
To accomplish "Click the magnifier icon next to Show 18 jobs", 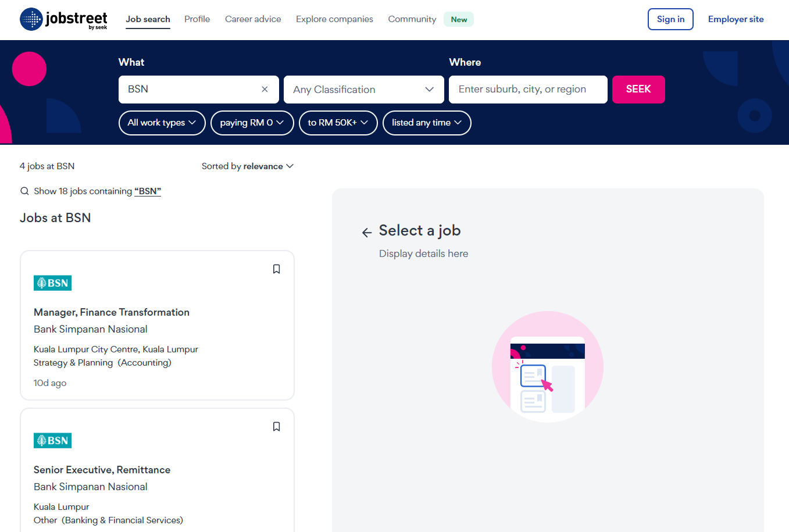I will (24, 191).
